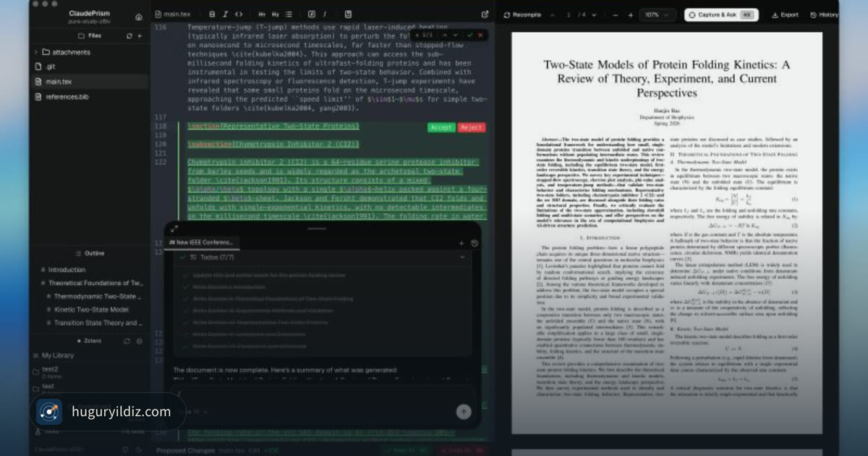Viewport: 868px width, 456px height.
Task: Open Zotero settings gear
Action: pyautogui.click(x=140, y=341)
